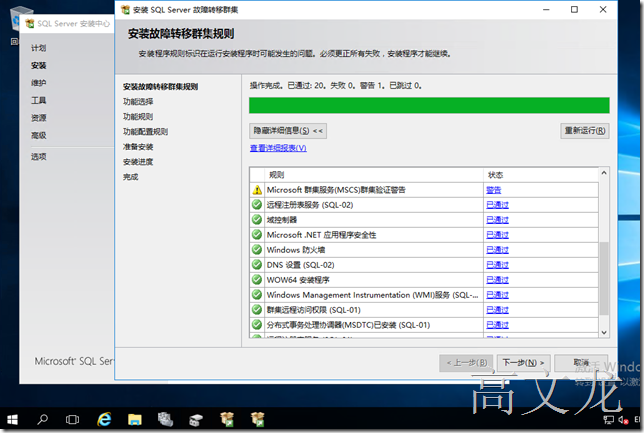Maximize the setup dialog window

574,9
